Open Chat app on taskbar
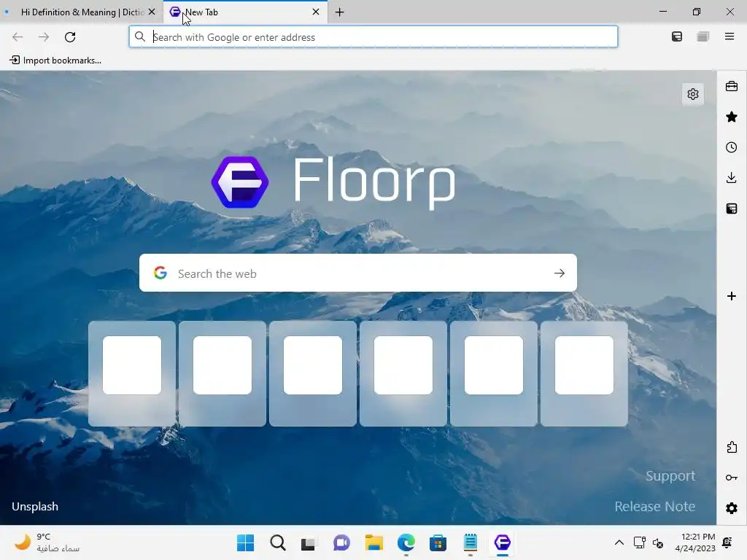Screen dimensions: 747x560 pos(341,542)
